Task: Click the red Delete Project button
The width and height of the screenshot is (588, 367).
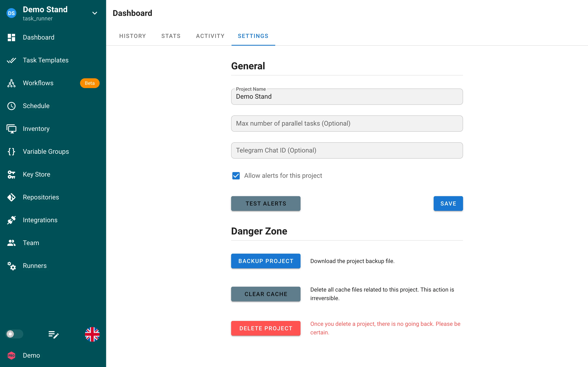Action: pyautogui.click(x=266, y=328)
